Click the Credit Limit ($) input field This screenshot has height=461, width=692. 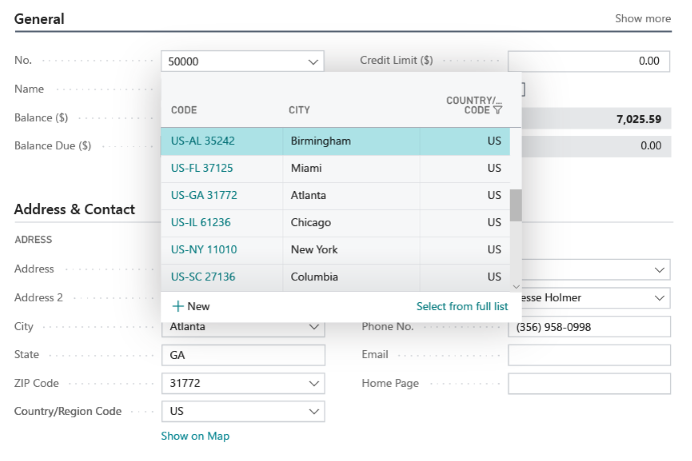[x=588, y=61]
